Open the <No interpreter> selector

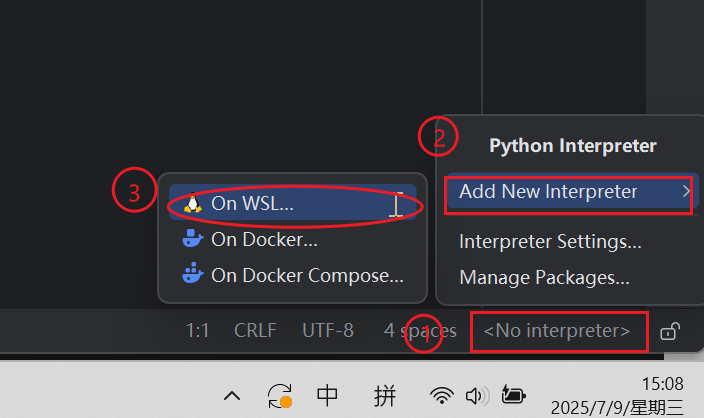[557, 331]
